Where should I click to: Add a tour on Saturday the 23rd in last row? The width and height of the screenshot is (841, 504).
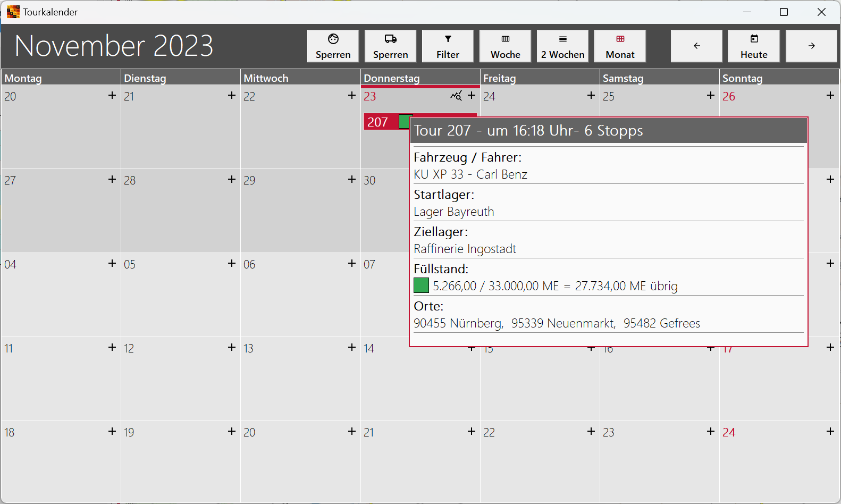[711, 431]
